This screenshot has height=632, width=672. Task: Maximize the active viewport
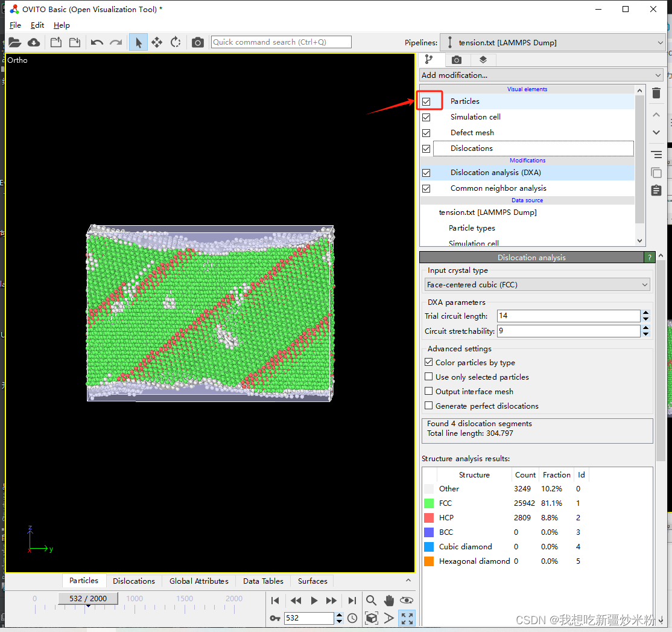click(x=407, y=618)
